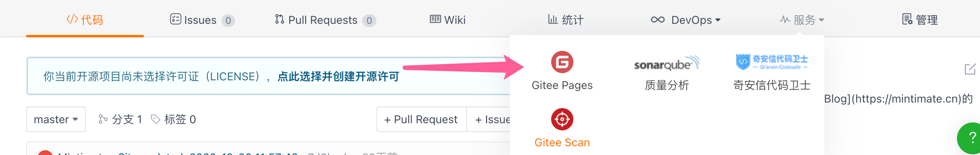Image resolution: width=980 pixels, height=155 pixels.
Task: Click the green help question mark icon
Action: point(970,138)
